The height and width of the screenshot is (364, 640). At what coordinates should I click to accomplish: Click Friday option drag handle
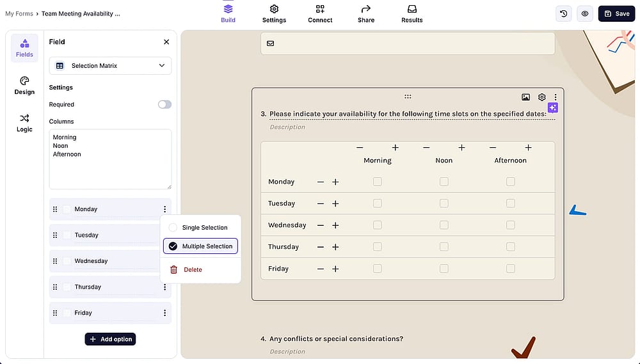coord(55,313)
